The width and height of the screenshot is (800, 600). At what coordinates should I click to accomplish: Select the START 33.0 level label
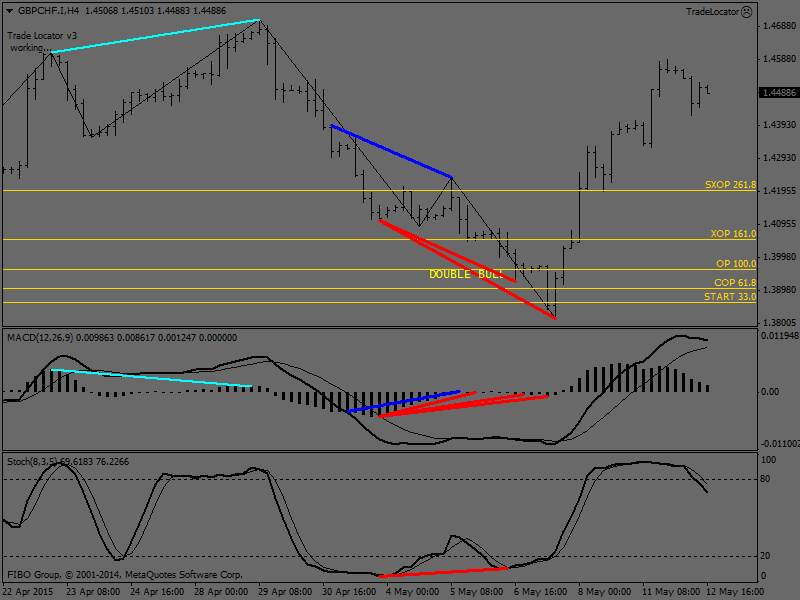(731, 297)
